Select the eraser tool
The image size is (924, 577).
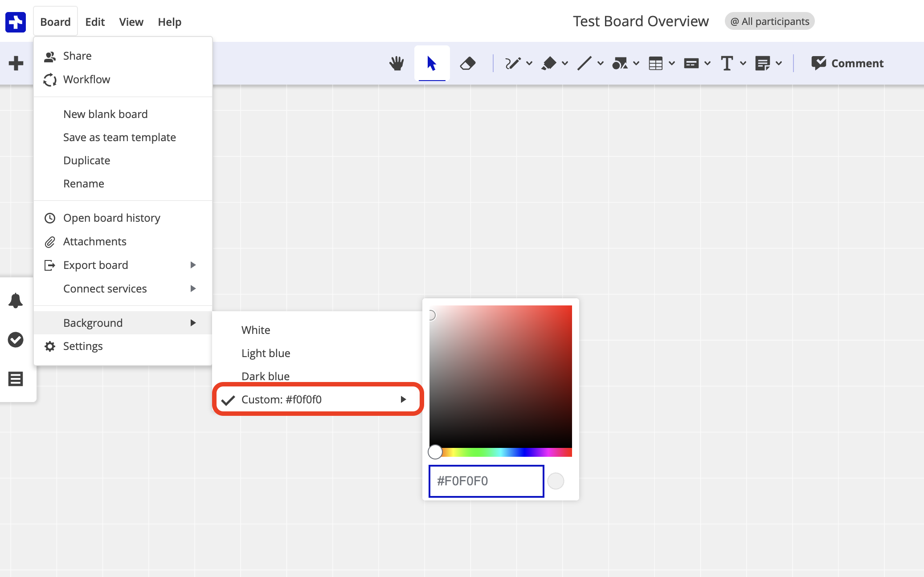pyautogui.click(x=467, y=63)
